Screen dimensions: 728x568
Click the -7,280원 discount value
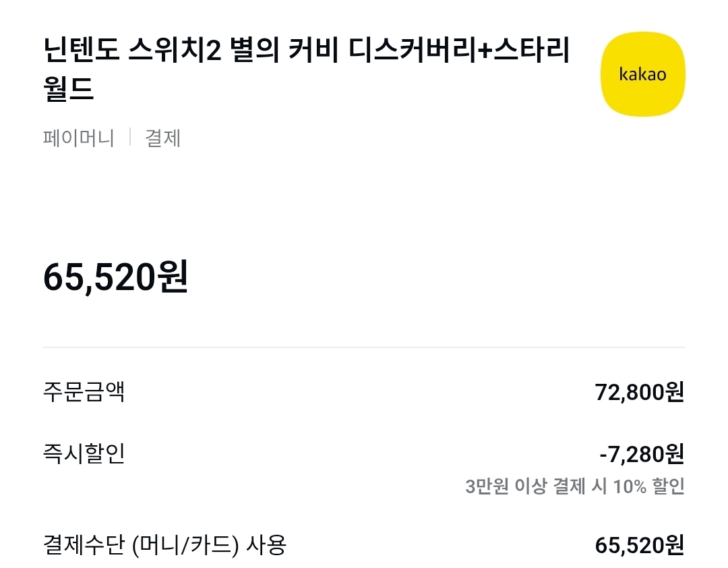click(x=642, y=455)
